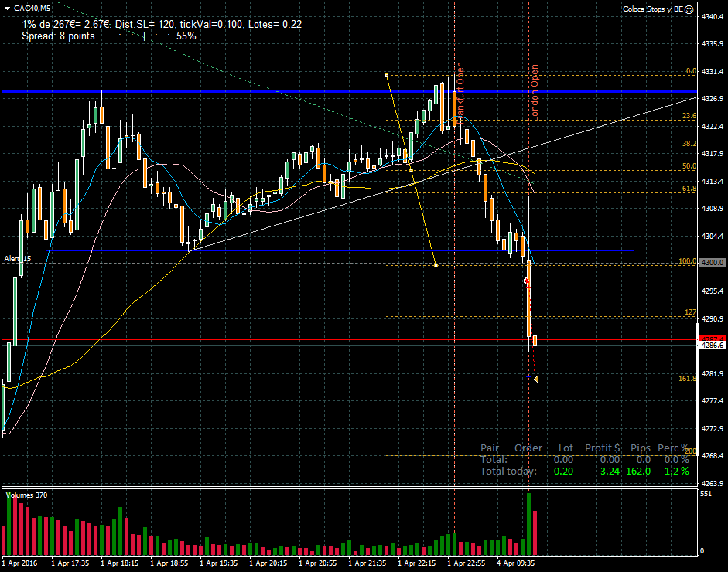The image size is (728, 572).
Task: Select the upper yellow trendline anchor point
Action: tap(386, 75)
